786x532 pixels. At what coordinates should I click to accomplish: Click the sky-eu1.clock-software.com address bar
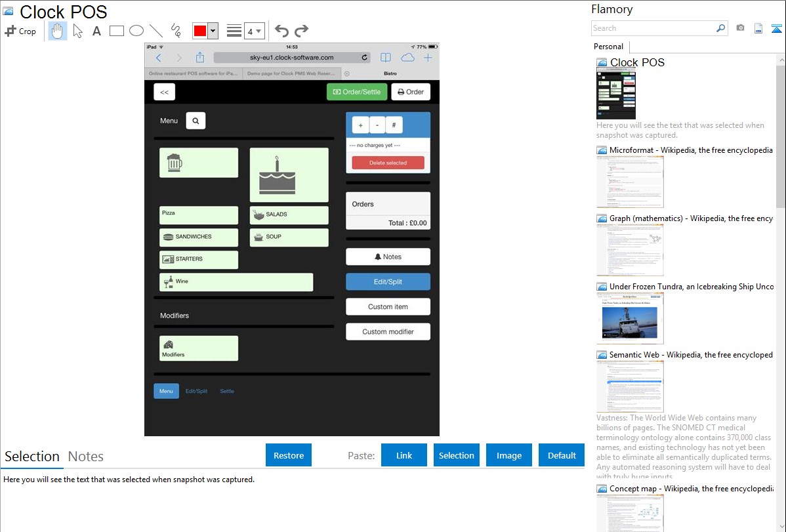point(292,58)
